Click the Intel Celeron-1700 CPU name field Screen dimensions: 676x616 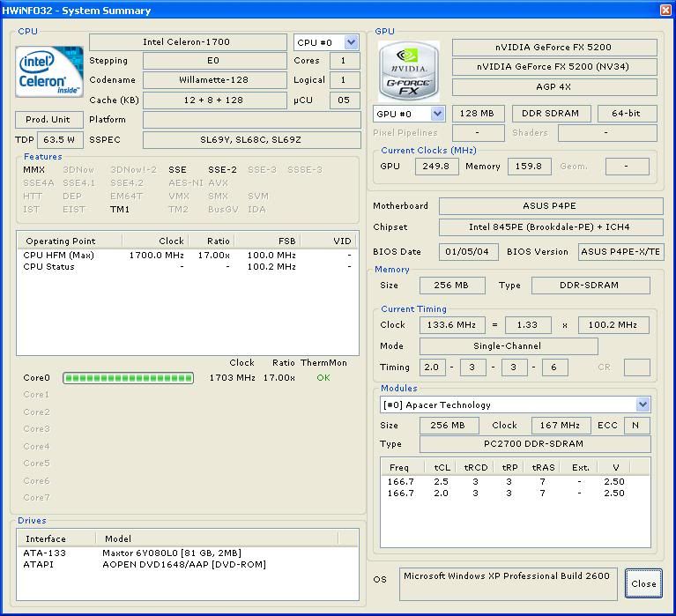coord(188,42)
